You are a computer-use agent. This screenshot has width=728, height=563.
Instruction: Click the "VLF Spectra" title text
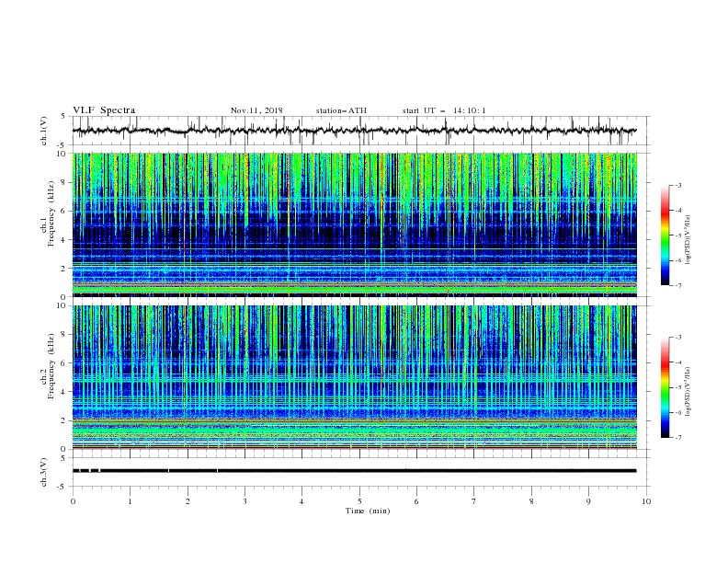click(104, 110)
